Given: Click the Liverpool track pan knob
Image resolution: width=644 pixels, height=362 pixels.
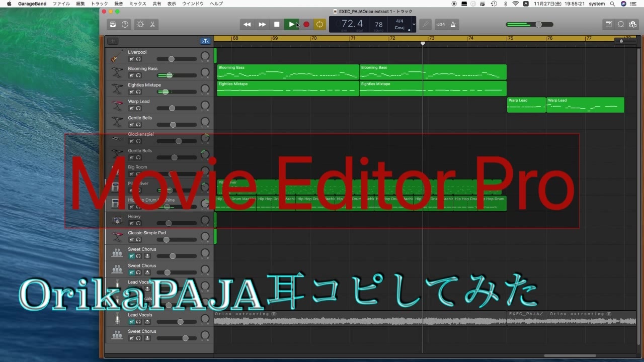Looking at the screenshot, I should pyautogui.click(x=205, y=55).
